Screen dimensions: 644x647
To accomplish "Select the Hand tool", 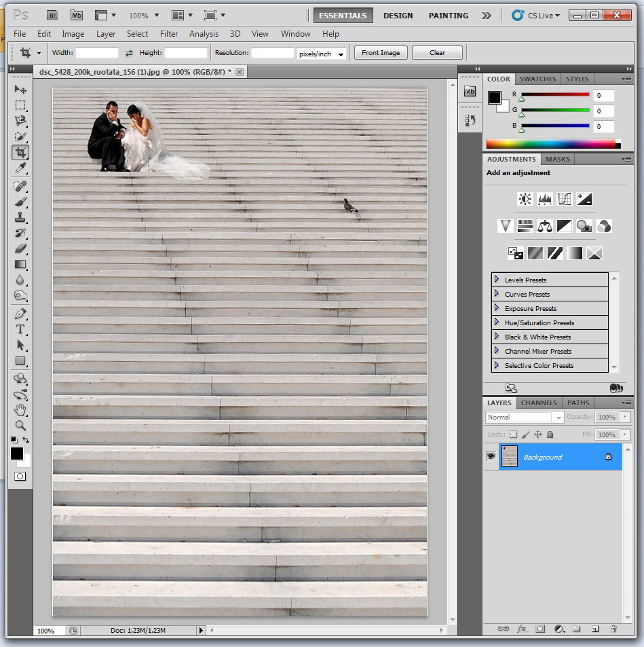I will 20,410.
